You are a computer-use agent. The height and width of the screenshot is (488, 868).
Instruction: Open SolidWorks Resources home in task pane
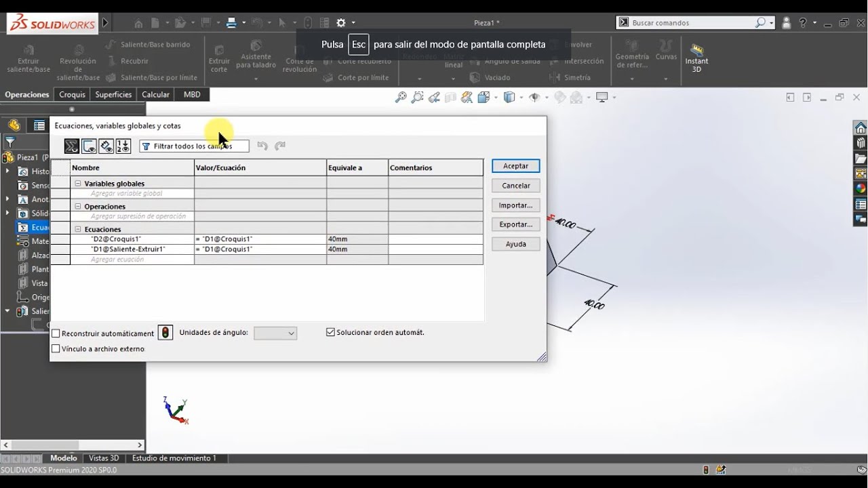coord(861,128)
